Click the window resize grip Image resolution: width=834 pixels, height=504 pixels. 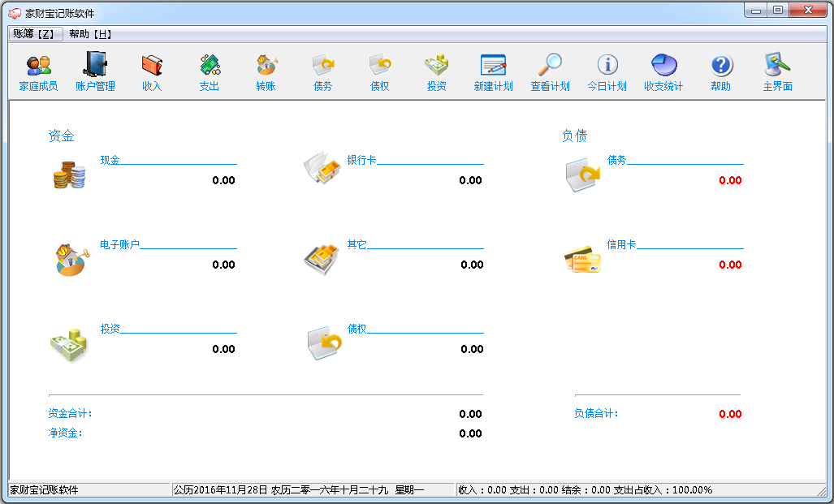[822, 491]
